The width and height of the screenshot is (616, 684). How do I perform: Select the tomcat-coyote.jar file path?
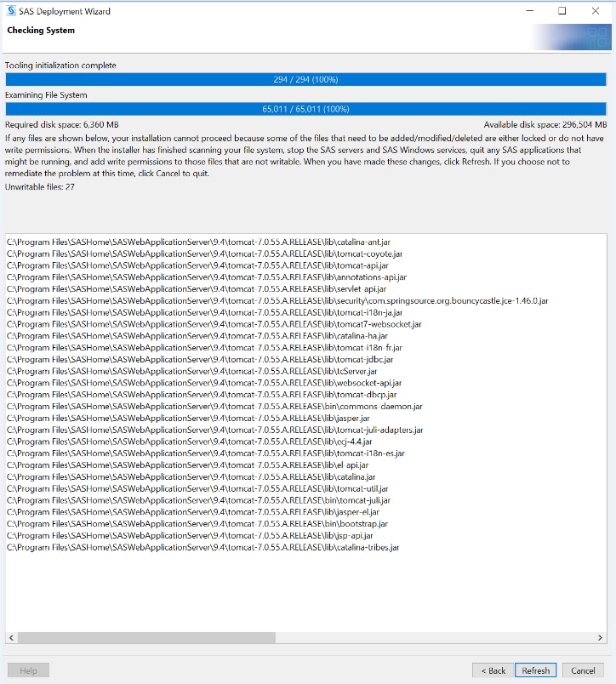coord(204,254)
